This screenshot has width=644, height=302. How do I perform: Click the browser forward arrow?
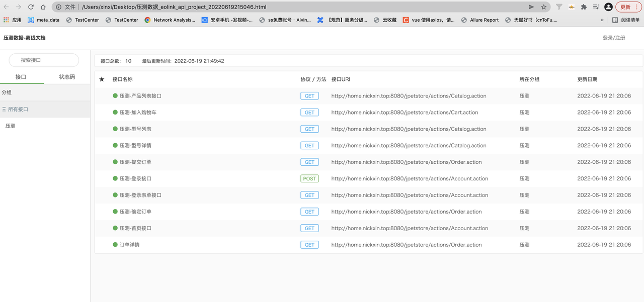(19, 7)
